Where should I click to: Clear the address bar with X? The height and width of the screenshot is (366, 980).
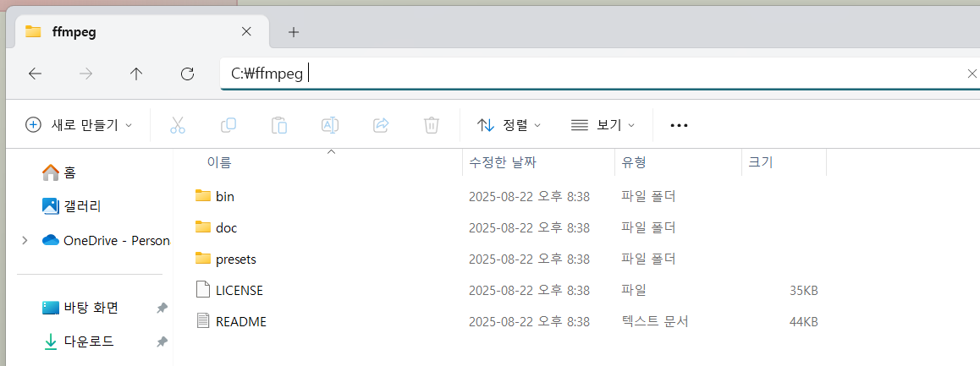[x=972, y=74]
